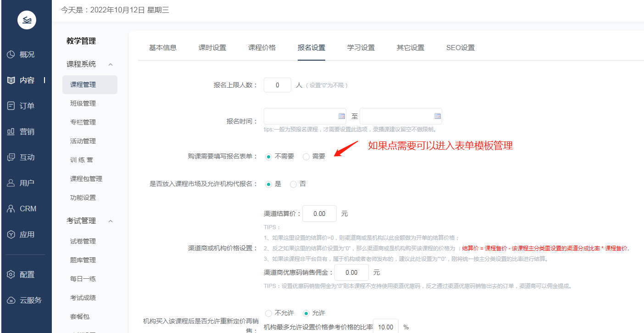The height and width of the screenshot is (333, 644).
Task: Select 需要 radio for registration form
Action: coord(306,157)
